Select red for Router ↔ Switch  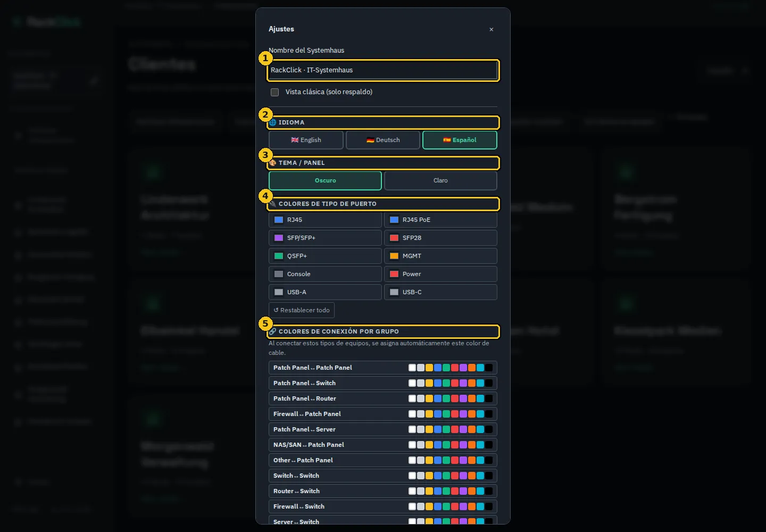[x=455, y=491]
